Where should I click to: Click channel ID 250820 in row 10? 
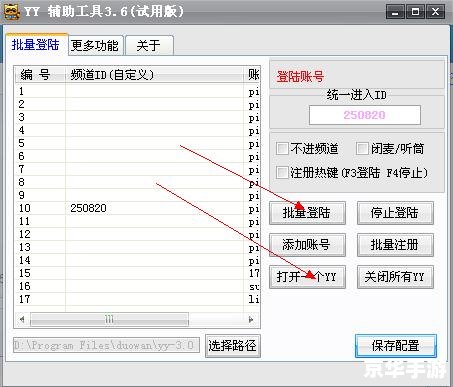click(x=88, y=208)
